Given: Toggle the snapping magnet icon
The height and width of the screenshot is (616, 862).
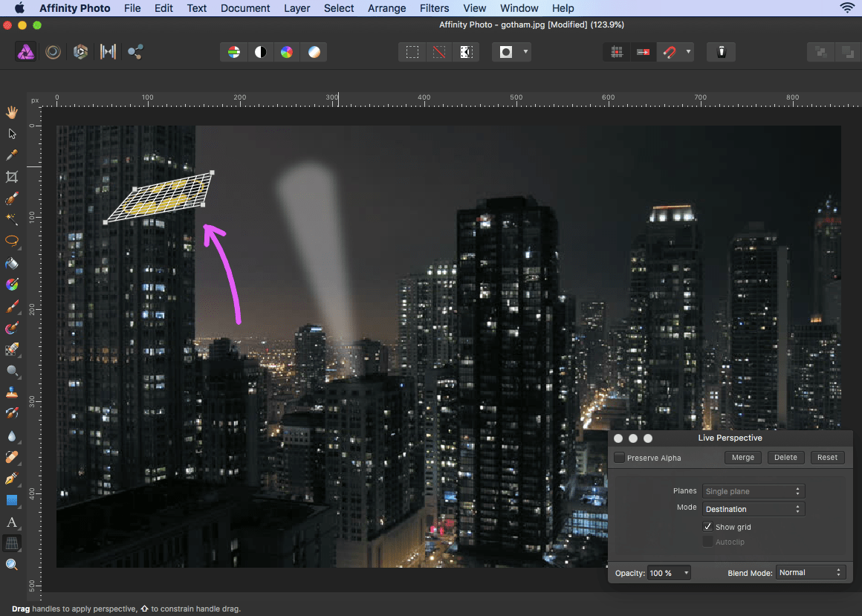Looking at the screenshot, I should click(x=670, y=52).
